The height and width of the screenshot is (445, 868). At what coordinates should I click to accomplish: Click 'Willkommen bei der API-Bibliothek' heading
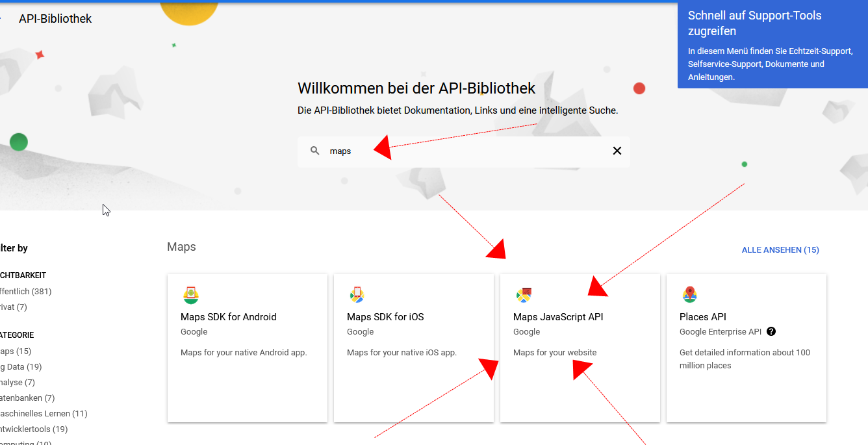click(416, 88)
